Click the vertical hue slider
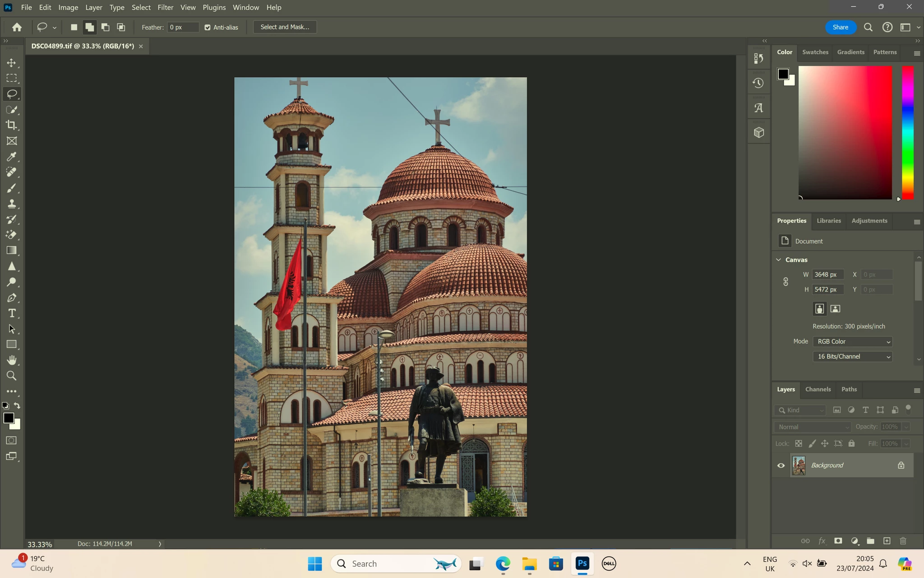Image resolution: width=924 pixels, height=578 pixels. (908, 132)
